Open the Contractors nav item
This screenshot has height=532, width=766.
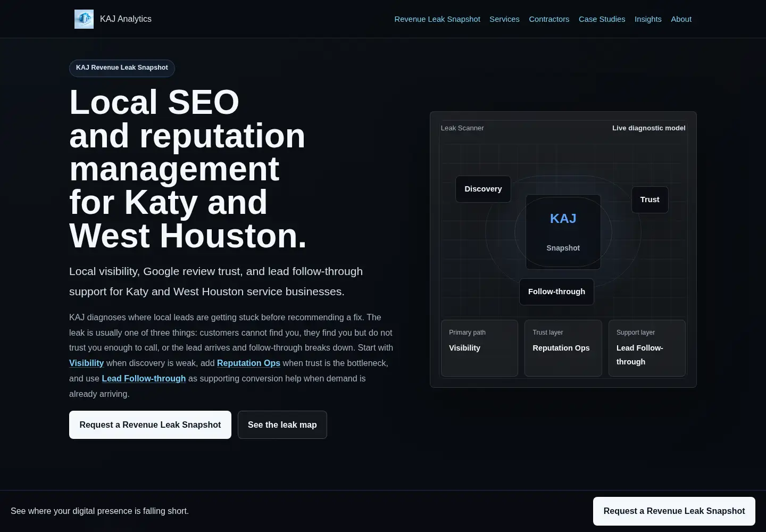549,19
